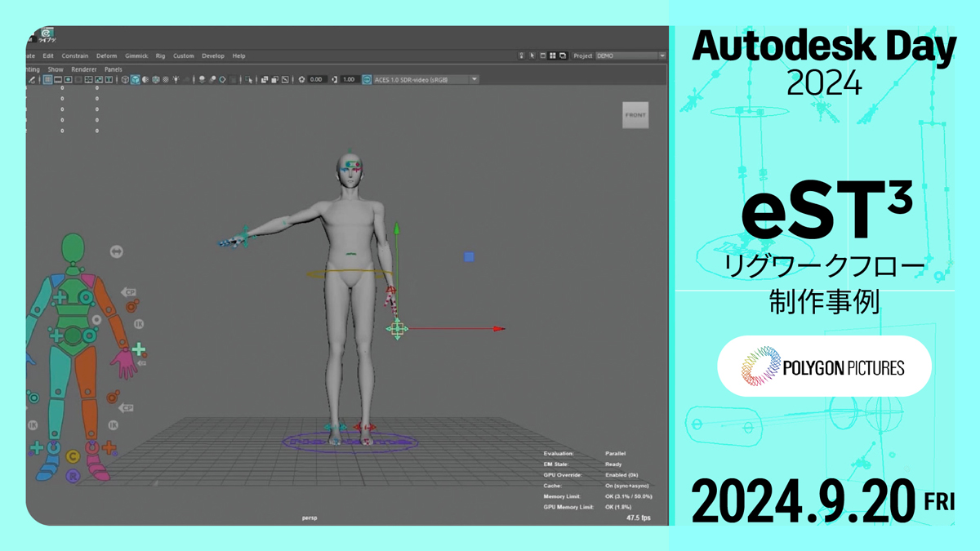Click the exposure reset icon
This screenshot has width=980, height=551.
click(x=301, y=79)
